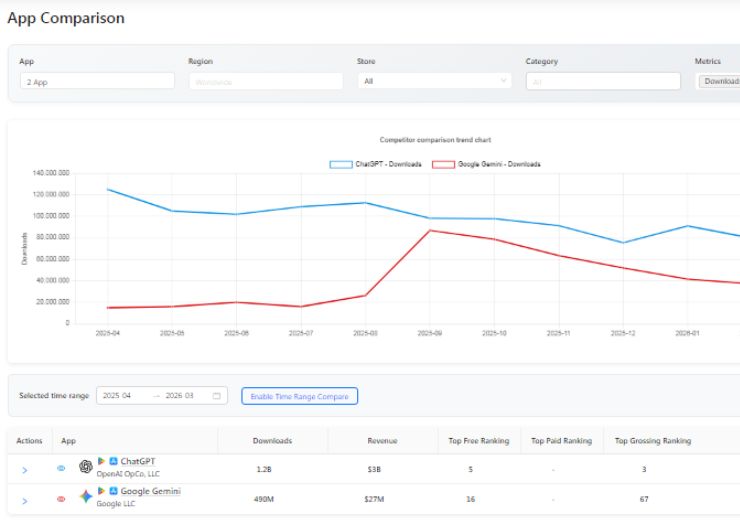The height and width of the screenshot is (527, 740).
Task: Click the Actions column header
Action: coord(29,441)
